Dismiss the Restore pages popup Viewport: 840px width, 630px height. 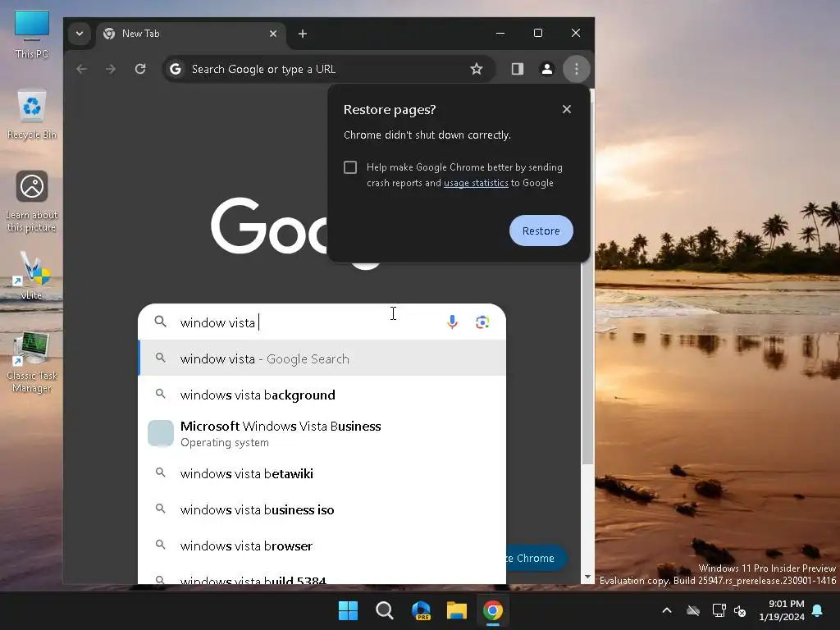[567, 109]
